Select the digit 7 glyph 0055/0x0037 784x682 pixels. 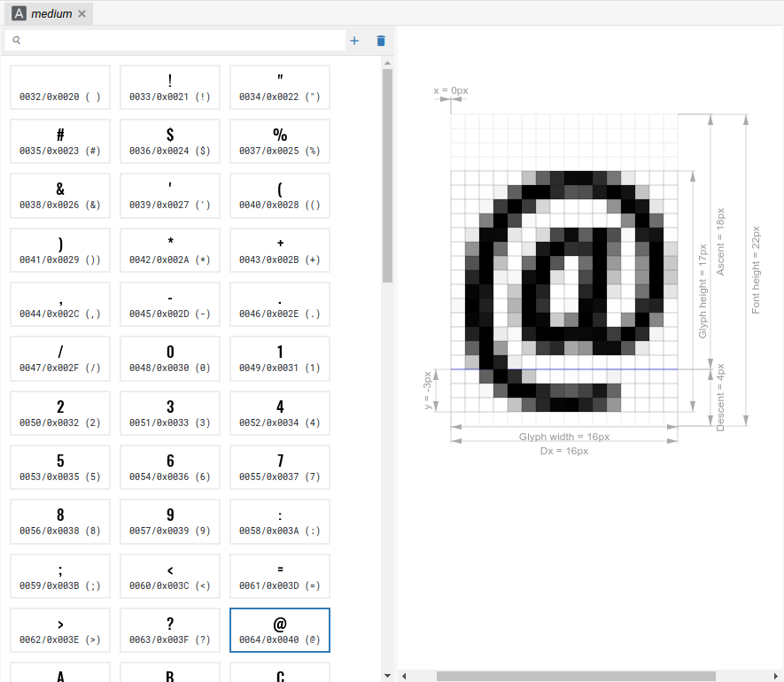(x=280, y=467)
